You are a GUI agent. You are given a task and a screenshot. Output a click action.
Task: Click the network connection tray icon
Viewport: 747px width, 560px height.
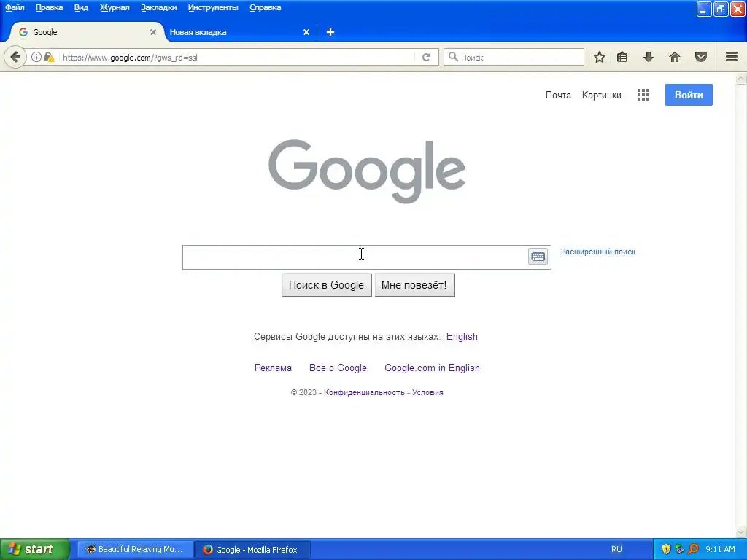tap(679, 549)
